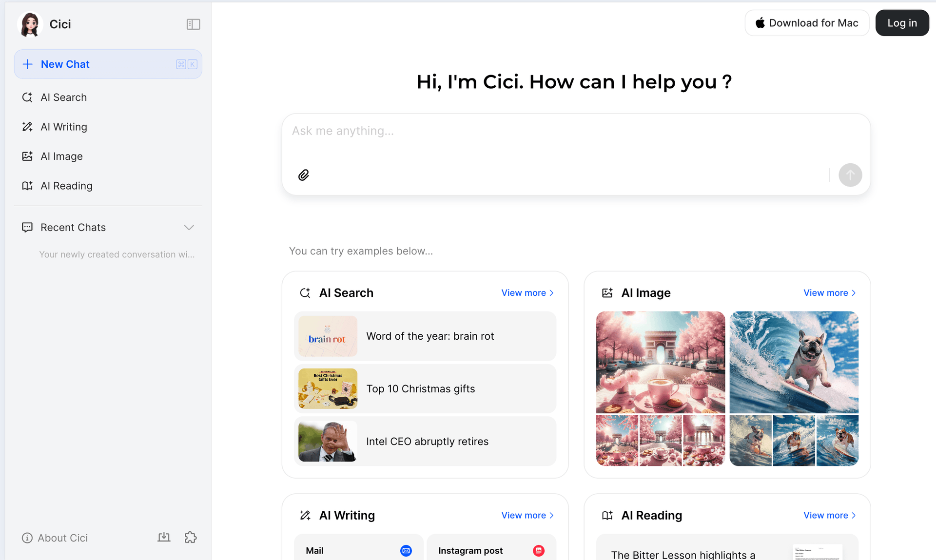Viewport: 936px width, 560px height.
Task: Click the AI Reading card header icon
Action: click(x=607, y=516)
